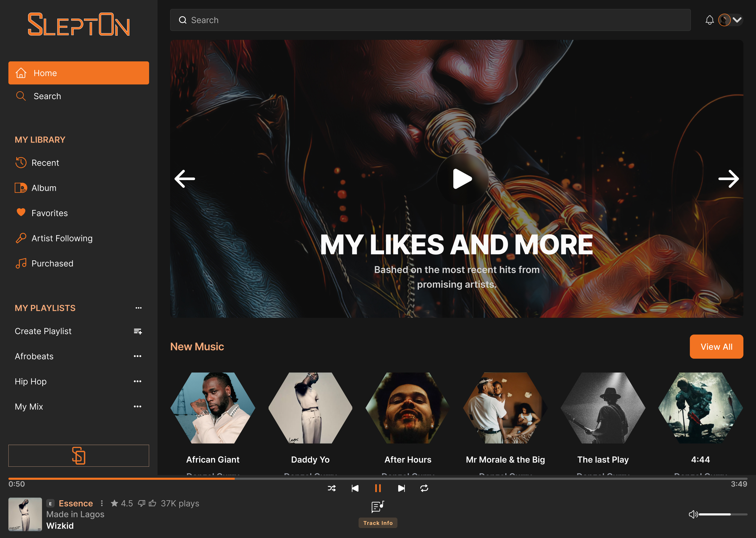The width and height of the screenshot is (756, 538).
Task: Open the Favorites library section
Action: point(49,213)
